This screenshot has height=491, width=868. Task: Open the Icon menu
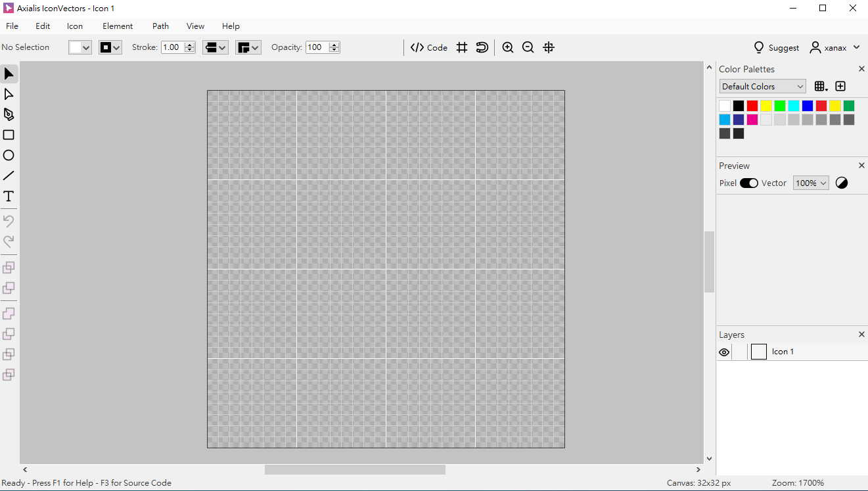pos(75,26)
